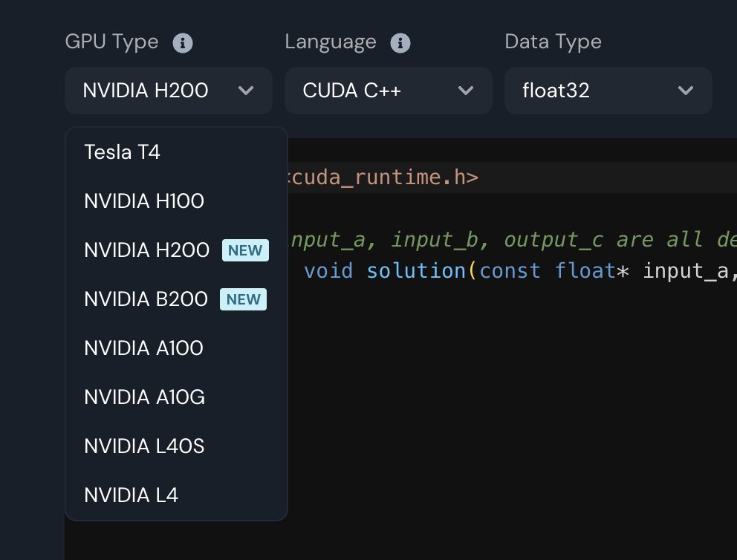Open the Data Type dropdown showing float32
737x560 pixels.
point(608,90)
